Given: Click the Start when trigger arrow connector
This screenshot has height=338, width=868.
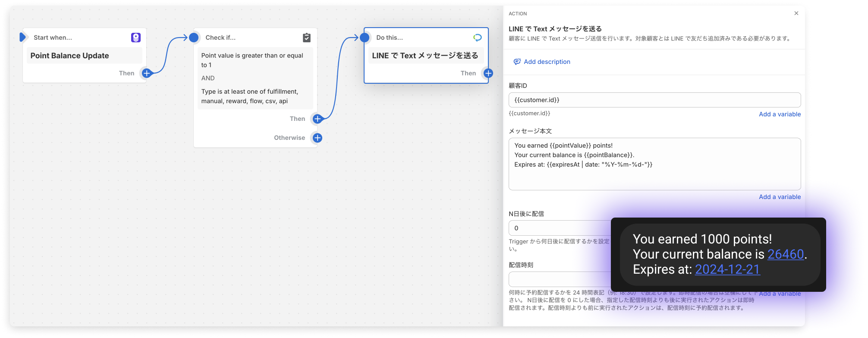Looking at the screenshot, I should pos(23,37).
